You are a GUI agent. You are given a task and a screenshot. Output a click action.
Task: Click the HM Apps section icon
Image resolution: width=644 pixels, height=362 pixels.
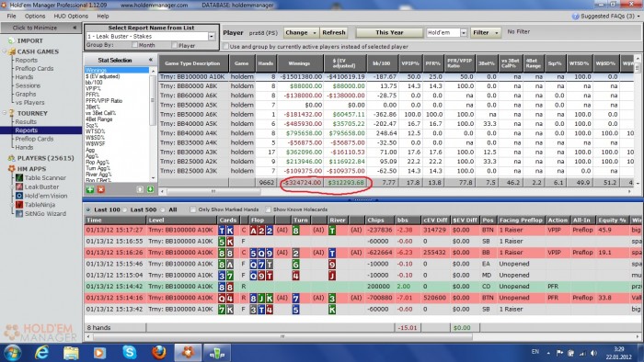coord(11,169)
